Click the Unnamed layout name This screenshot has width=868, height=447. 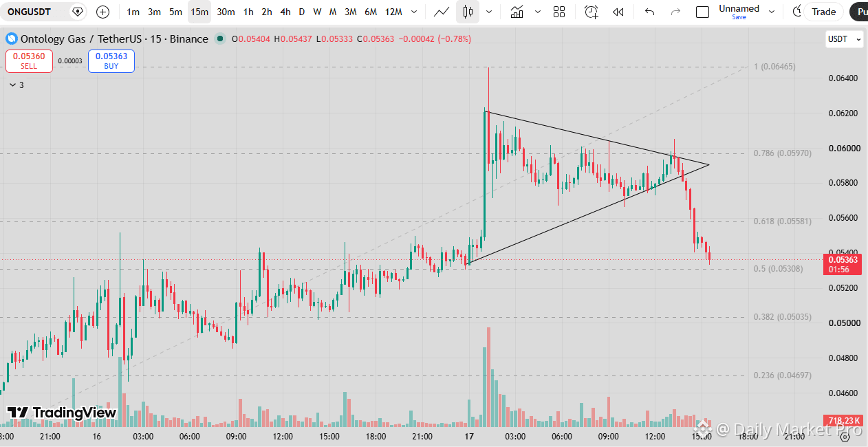(x=739, y=8)
